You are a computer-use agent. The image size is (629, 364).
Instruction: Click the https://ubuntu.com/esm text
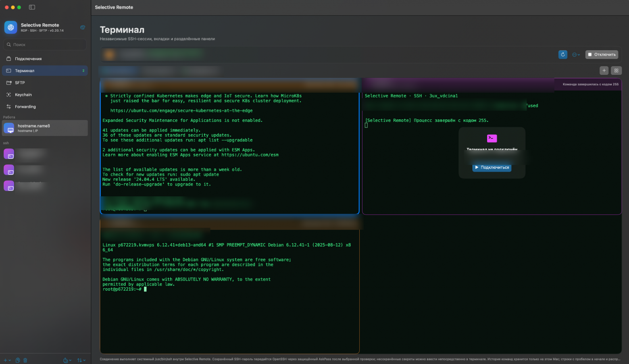(x=250, y=155)
